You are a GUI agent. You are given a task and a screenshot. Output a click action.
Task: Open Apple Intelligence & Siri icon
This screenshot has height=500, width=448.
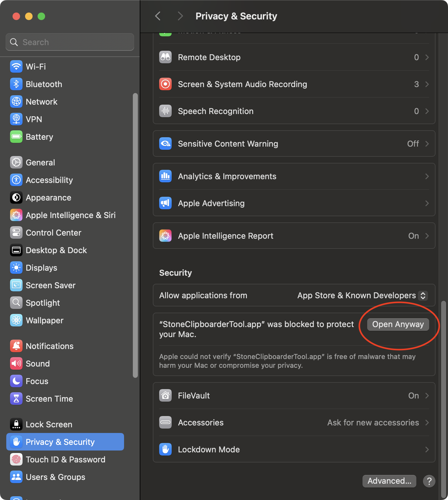16,215
